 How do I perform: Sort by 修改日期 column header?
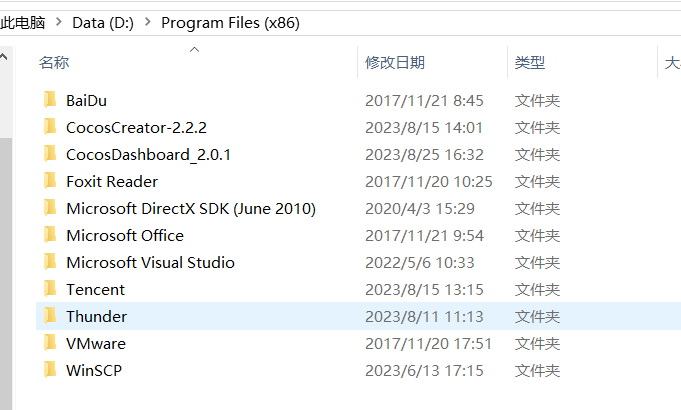tap(395, 63)
